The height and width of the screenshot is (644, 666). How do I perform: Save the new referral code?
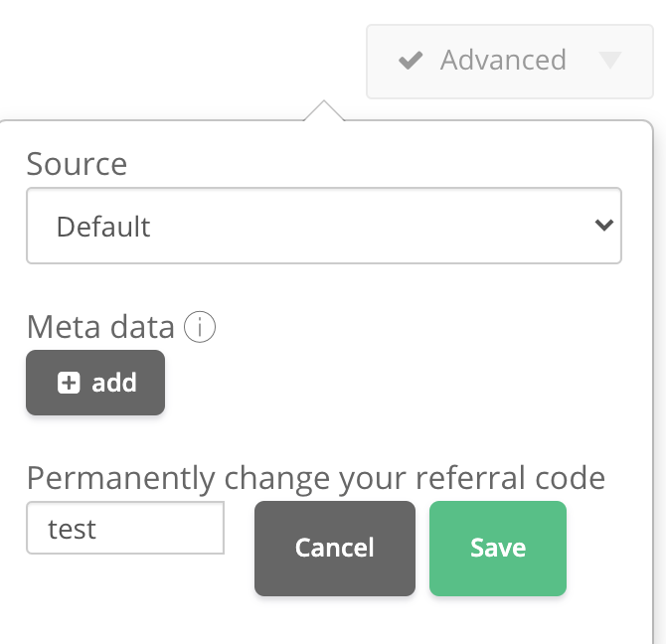(x=497, y=548)
